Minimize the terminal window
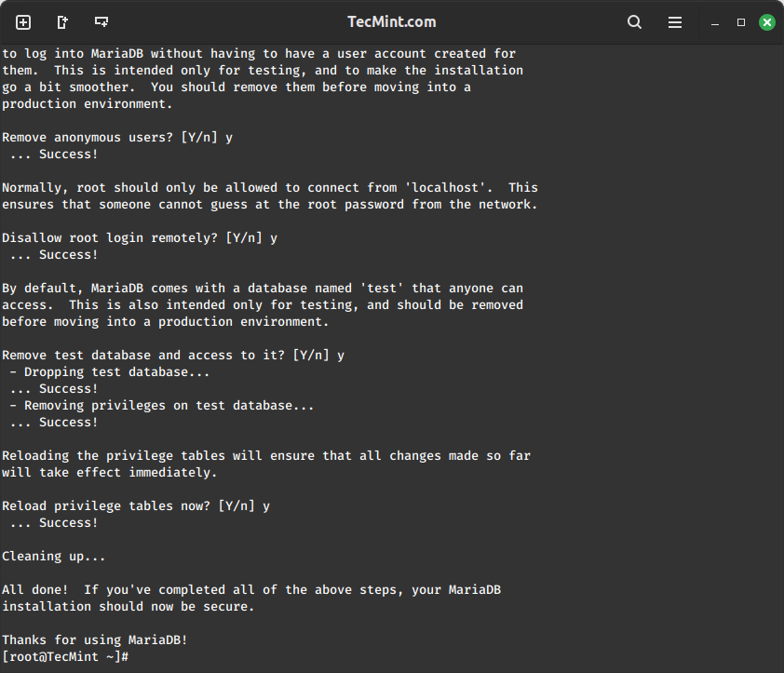 click(716, 22)
